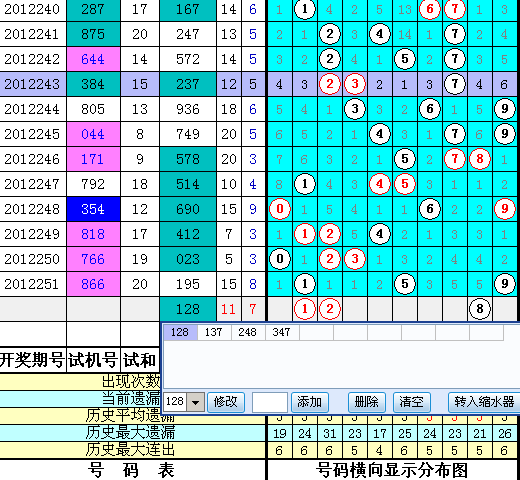Click the red circled 8 in row 2012246

(x=480, y=159)
